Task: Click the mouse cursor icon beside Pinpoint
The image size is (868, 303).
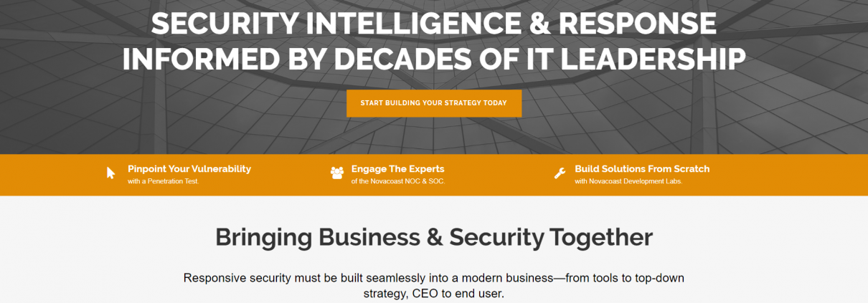Action: pos(110,173)
